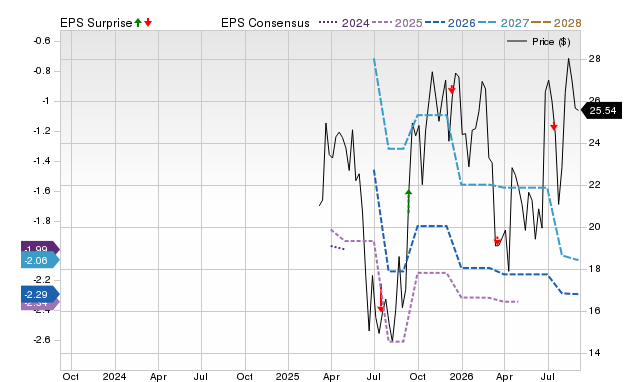This screenshot has height=382, width=640.
Task: Click the -1.99 purple value tag
Action: (x=40, y=247)
